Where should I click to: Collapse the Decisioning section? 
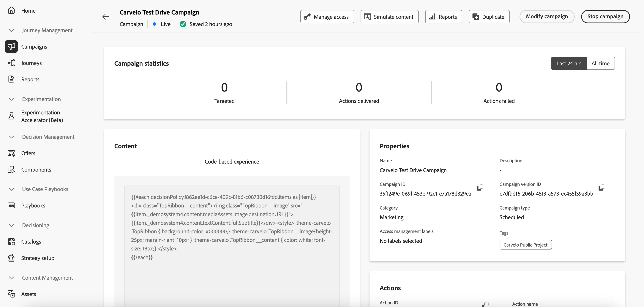(x=12, y=225)
